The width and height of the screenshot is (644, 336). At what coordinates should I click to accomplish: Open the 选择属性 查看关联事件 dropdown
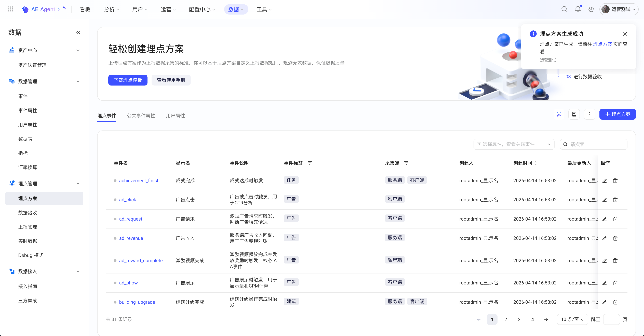(514, 145)
